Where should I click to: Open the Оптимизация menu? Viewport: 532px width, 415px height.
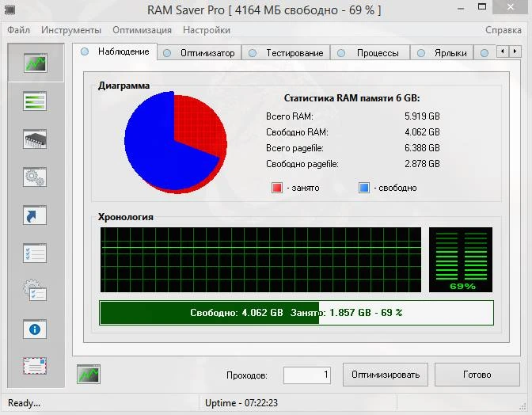point(142,30)
